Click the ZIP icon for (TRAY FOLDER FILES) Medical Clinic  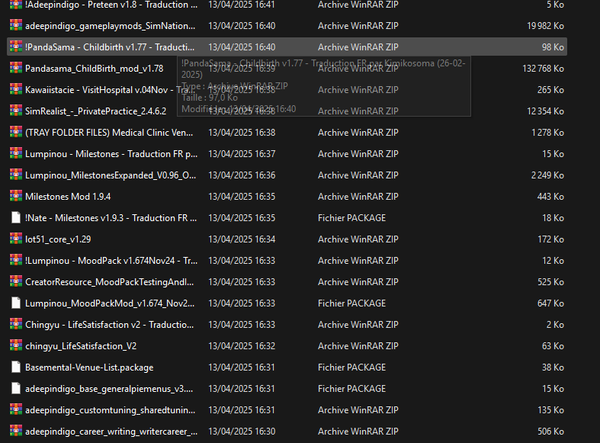(x=16, y=132)
